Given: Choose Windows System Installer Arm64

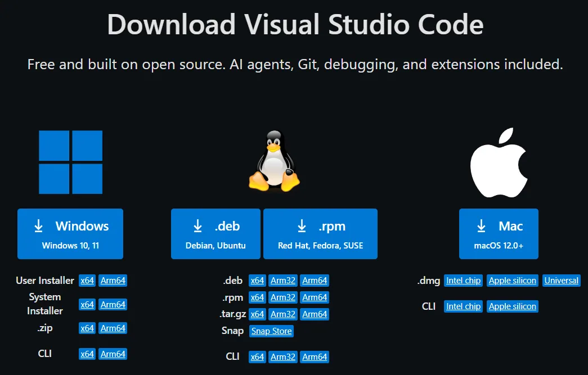Looking at the screenshot, I should (113, 305).
